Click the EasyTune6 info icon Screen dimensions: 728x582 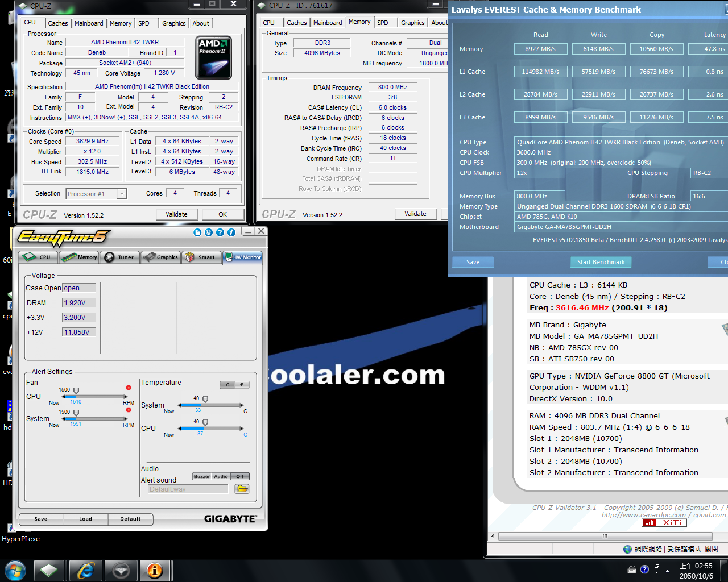231,232
